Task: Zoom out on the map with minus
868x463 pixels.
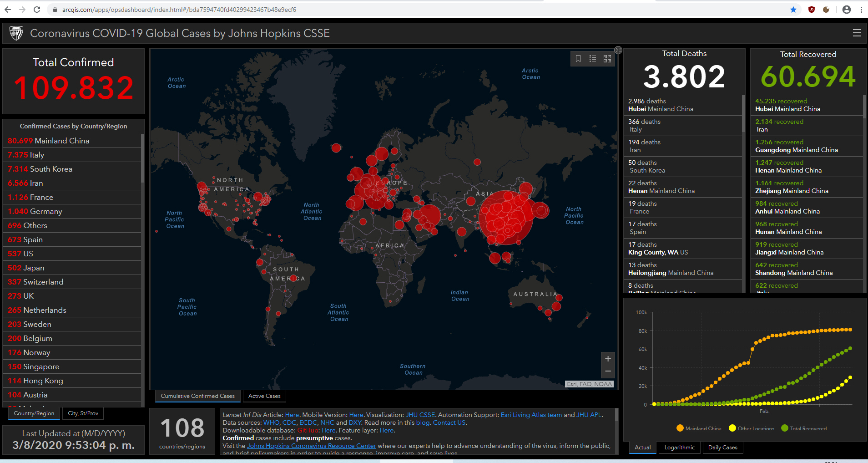Action: coord(608,371)
